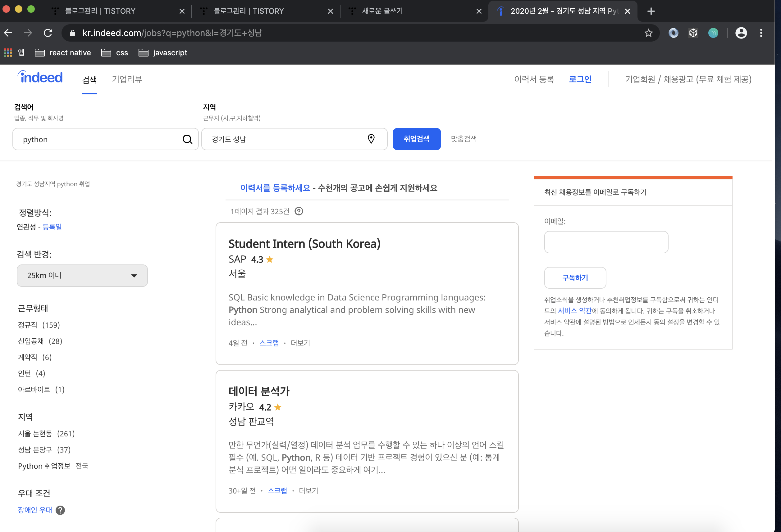Click the location pin icon in region field

point(371,139)
